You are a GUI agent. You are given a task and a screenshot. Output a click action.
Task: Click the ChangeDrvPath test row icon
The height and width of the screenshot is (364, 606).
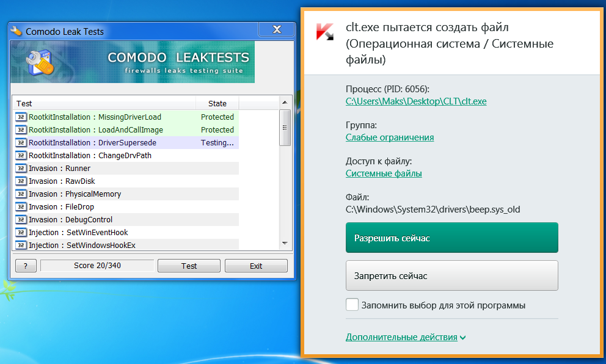click(x=21, y=155)
